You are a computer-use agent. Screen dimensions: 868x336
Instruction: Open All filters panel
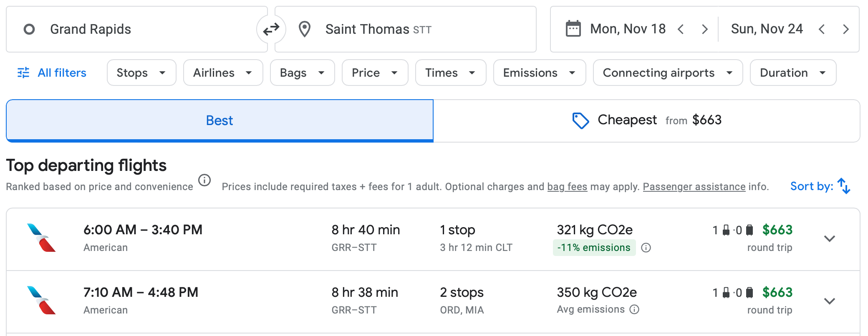pyautogui.click(x=52, y=73)
